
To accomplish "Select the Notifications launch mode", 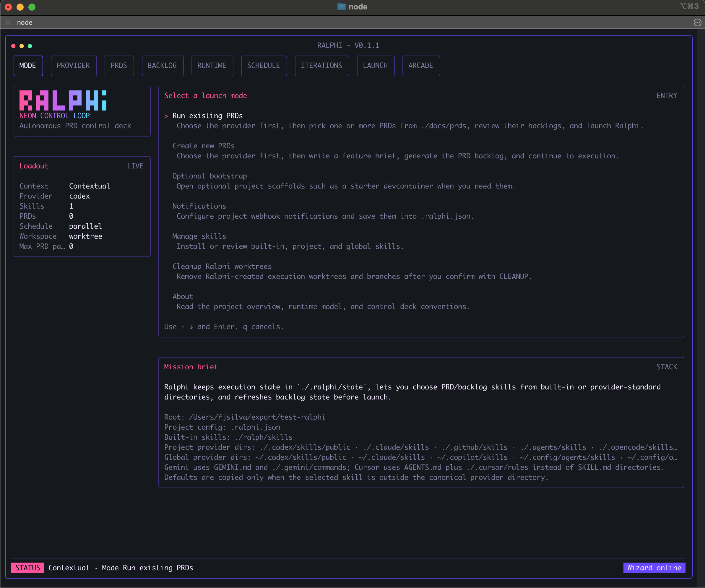I will (199, 206).
